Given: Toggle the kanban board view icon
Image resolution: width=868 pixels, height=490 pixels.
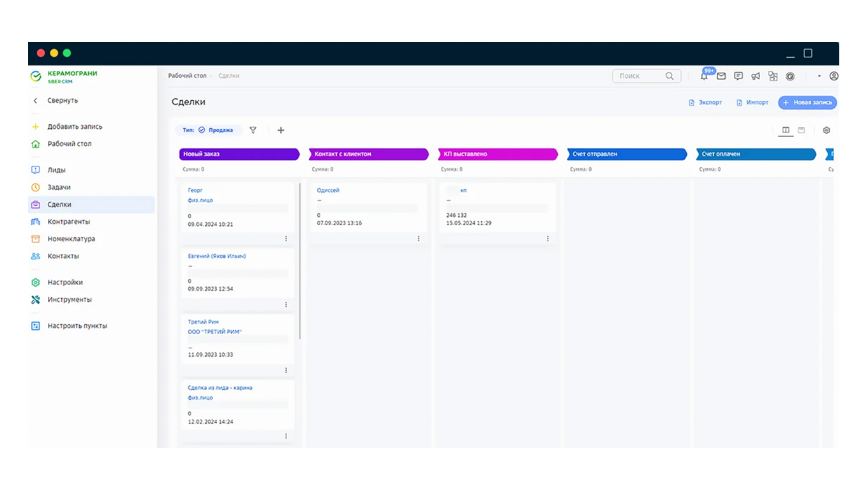Looking at the screenshot, I should (785, 130).
